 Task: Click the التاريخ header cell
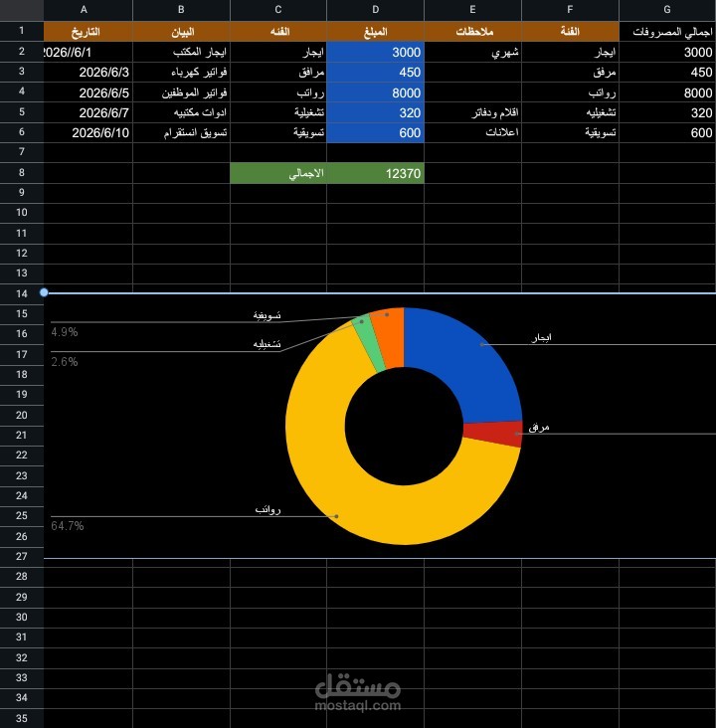[x=89, y=32]
